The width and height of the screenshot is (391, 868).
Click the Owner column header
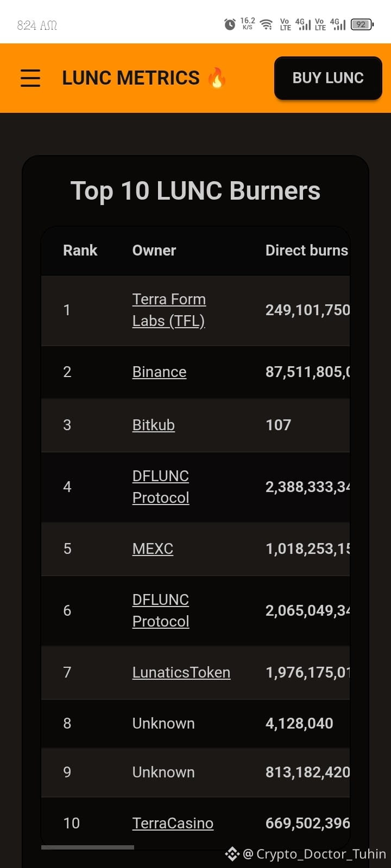[x=154, y=251]
